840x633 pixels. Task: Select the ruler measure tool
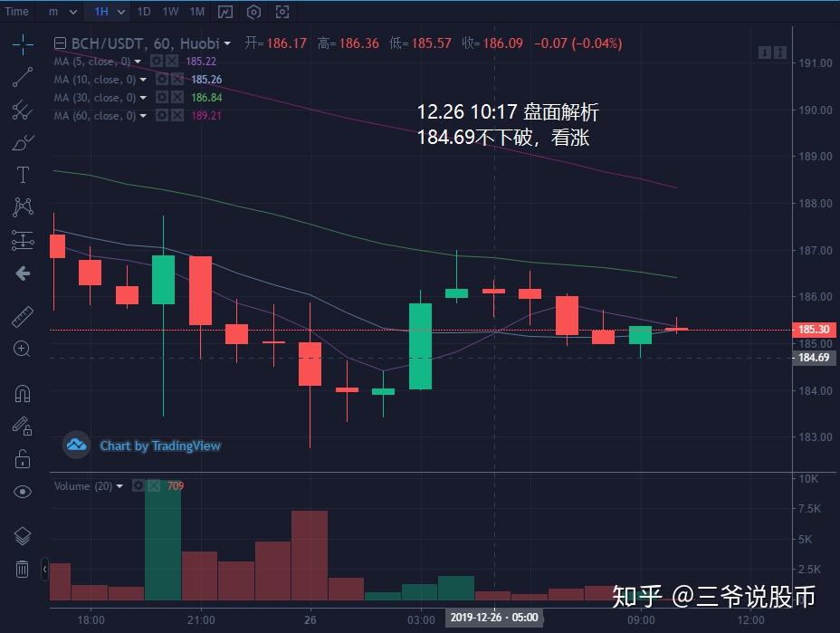23,317
